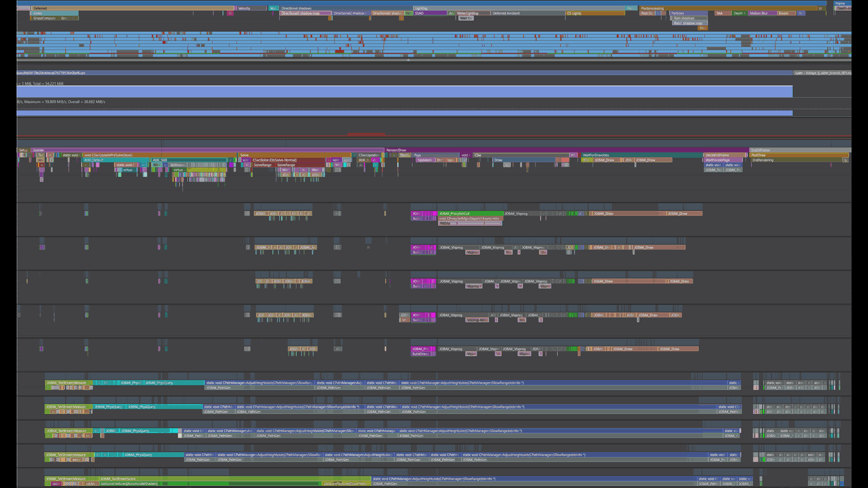Select the Rain shadows block
868x488 pixels.
[690, 18]
